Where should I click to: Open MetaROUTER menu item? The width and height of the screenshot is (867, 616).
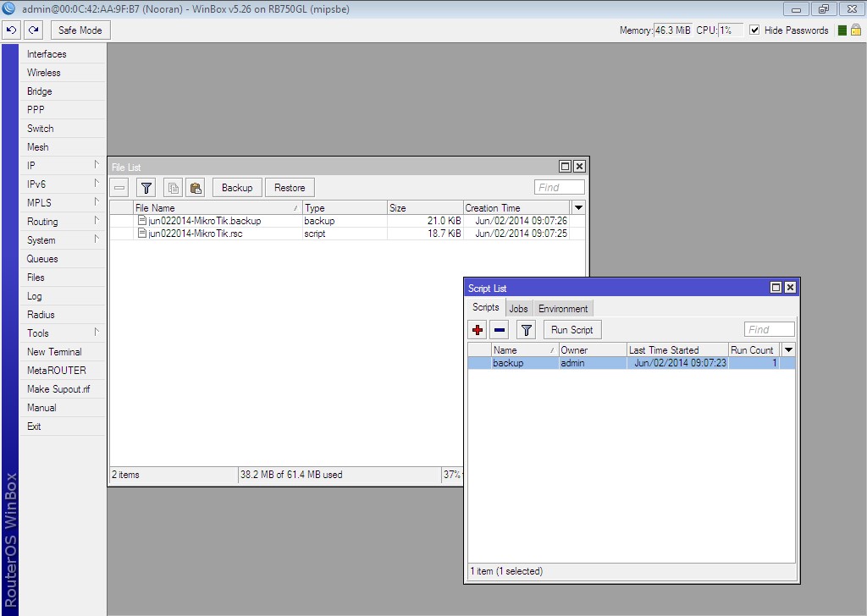point(63,370)
